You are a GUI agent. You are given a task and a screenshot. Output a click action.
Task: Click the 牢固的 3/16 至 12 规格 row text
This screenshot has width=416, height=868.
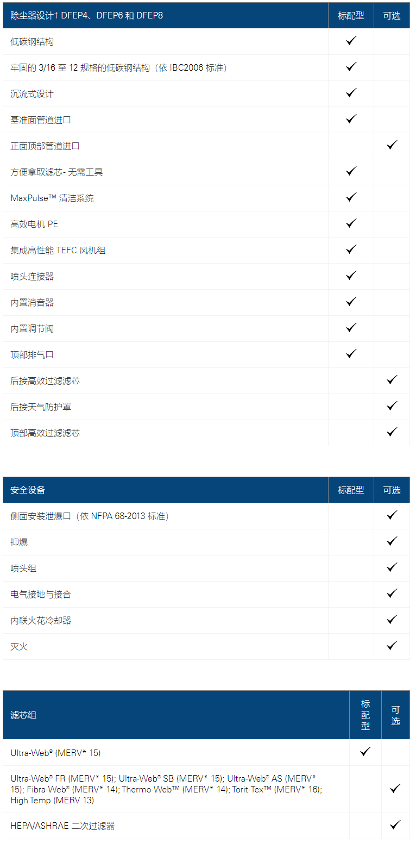[x=119, y=68]
